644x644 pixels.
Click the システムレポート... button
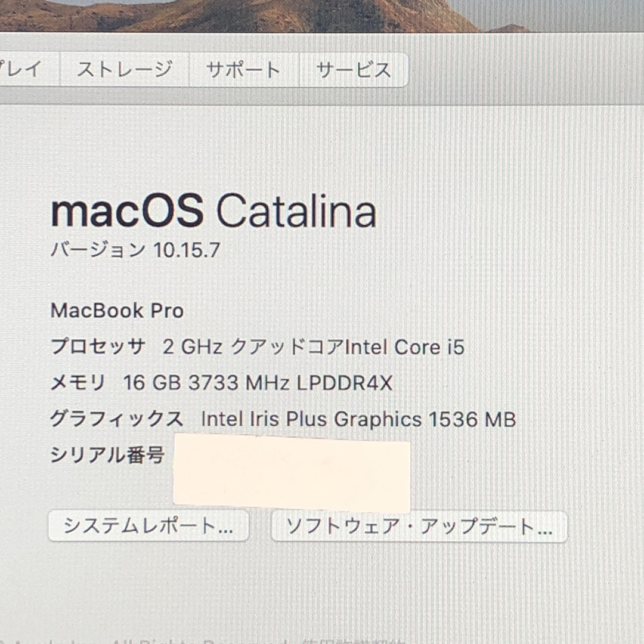coord(148,526)
